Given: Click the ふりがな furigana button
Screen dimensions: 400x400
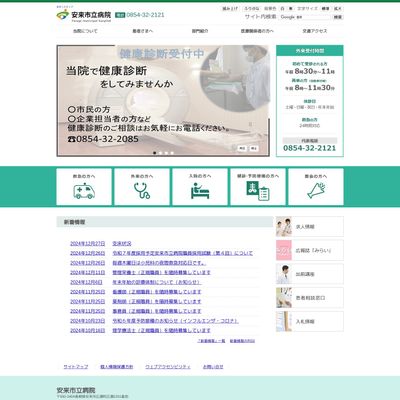Looking at the screenshot, I should tap(252, 9).
